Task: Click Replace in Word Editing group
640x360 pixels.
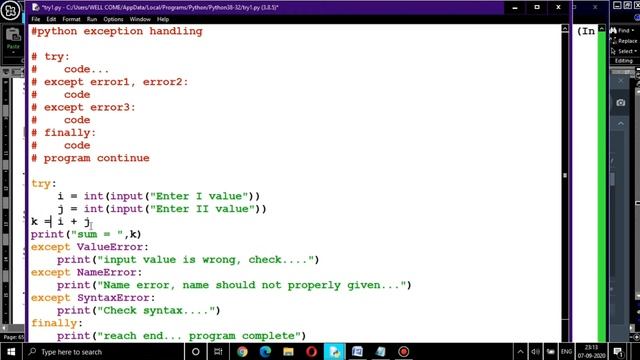Action: coord(624,41)
